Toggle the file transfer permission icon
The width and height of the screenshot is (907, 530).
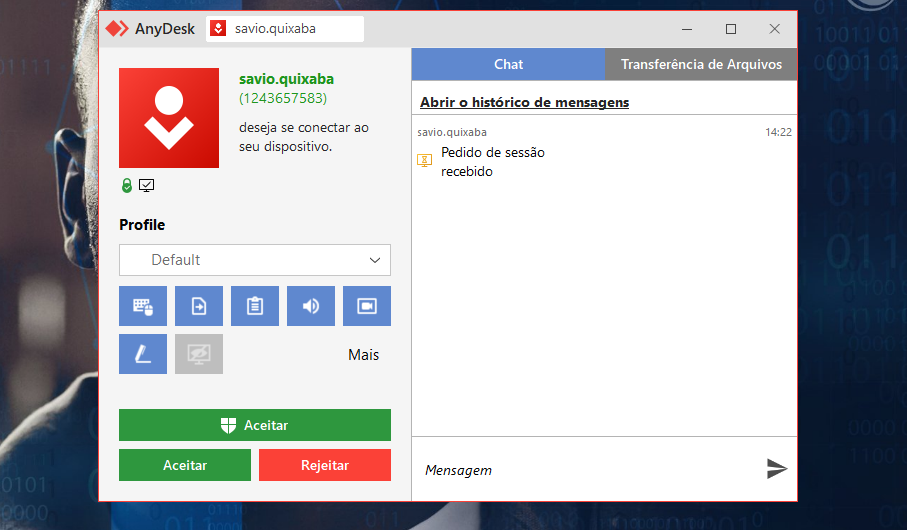[x=198, y=306]
